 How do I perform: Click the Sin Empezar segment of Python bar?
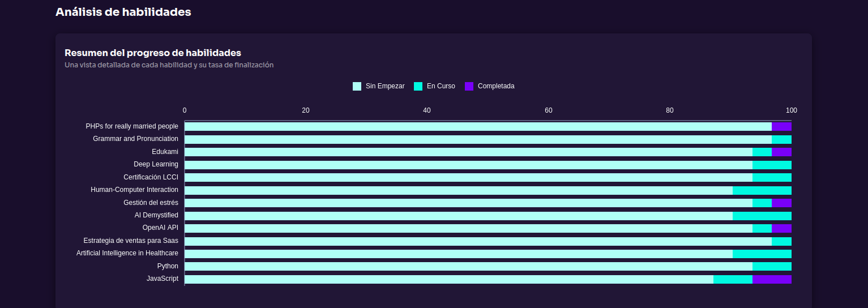point(468,266)
